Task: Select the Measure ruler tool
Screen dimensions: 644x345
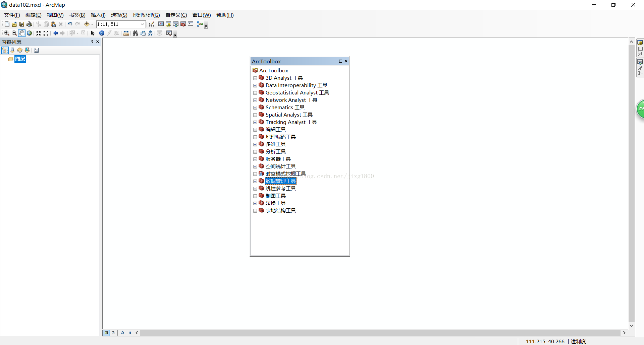Action: click(126, 33)
